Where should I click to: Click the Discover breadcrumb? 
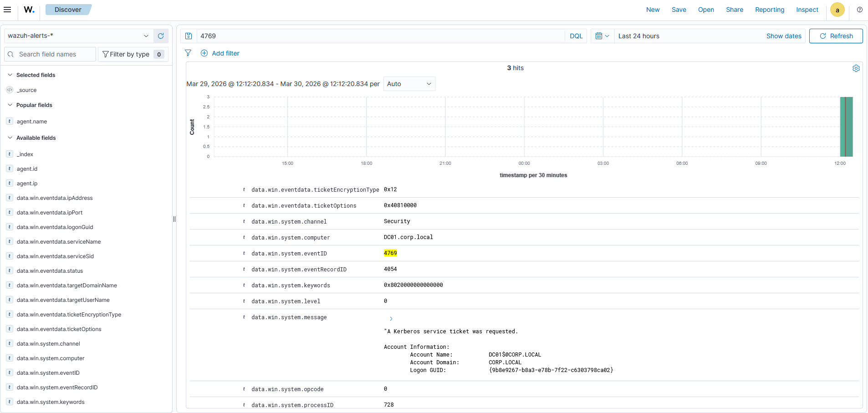click(68, 10)
